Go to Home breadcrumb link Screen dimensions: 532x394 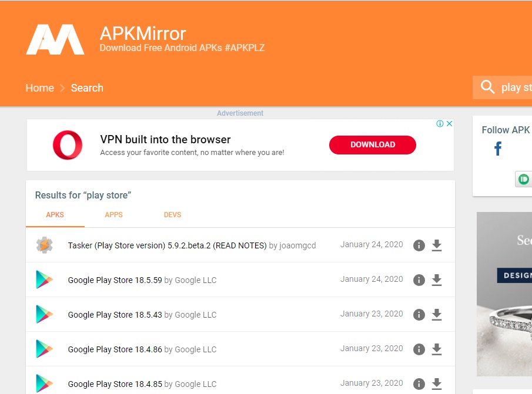39,88
